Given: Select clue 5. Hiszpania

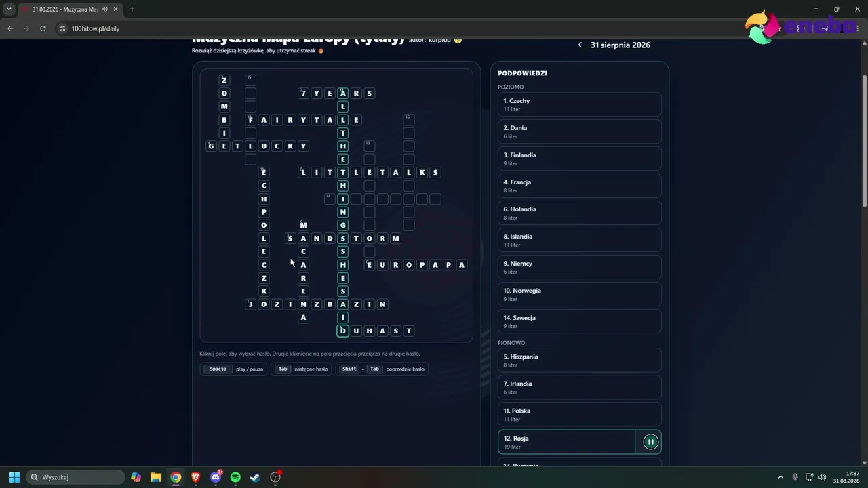Looking at the screenshot, I should click(x=580, y=360).
